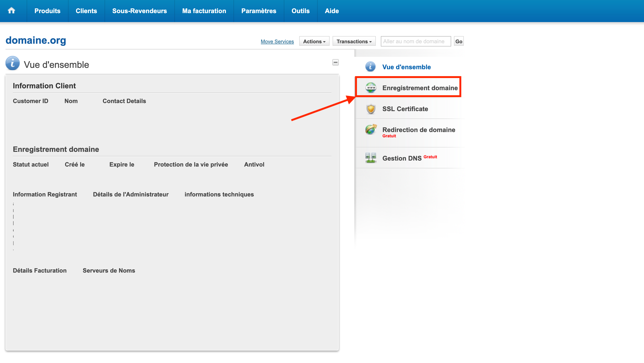Open the Paramètres menu
This screenshot has height=363, width=644.
(259, 11)
